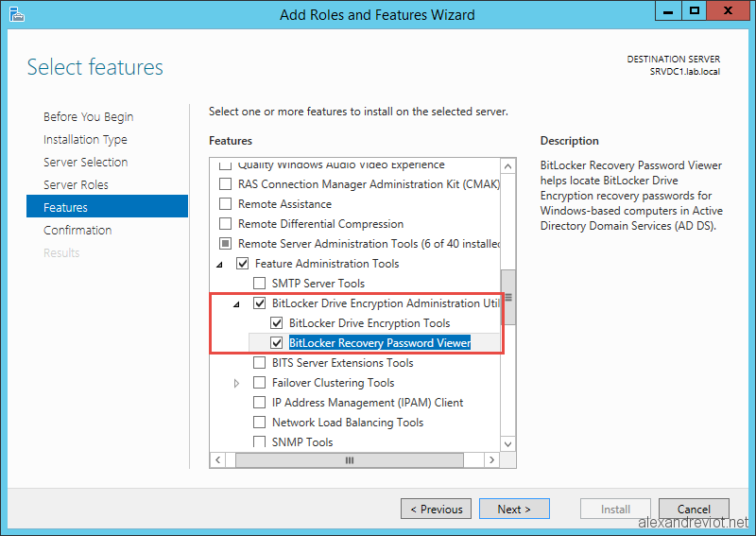Click the features list scroll-down arrow

[508, 443]
